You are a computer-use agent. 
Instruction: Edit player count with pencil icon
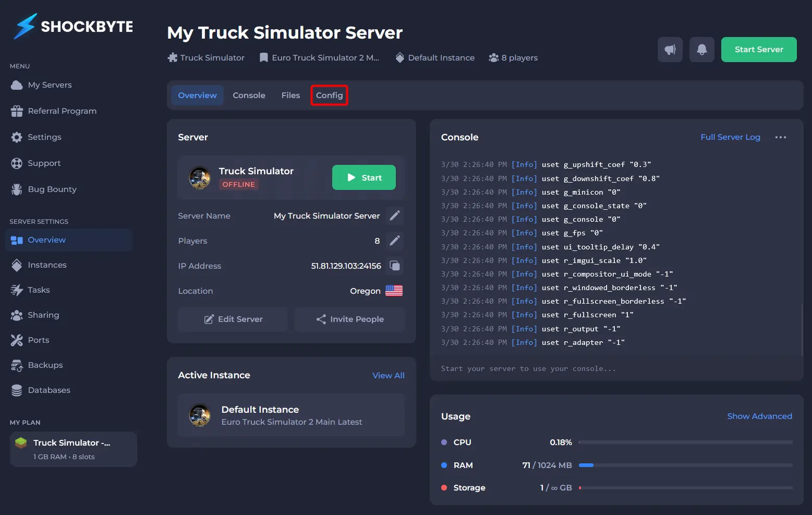coord(395,241)
